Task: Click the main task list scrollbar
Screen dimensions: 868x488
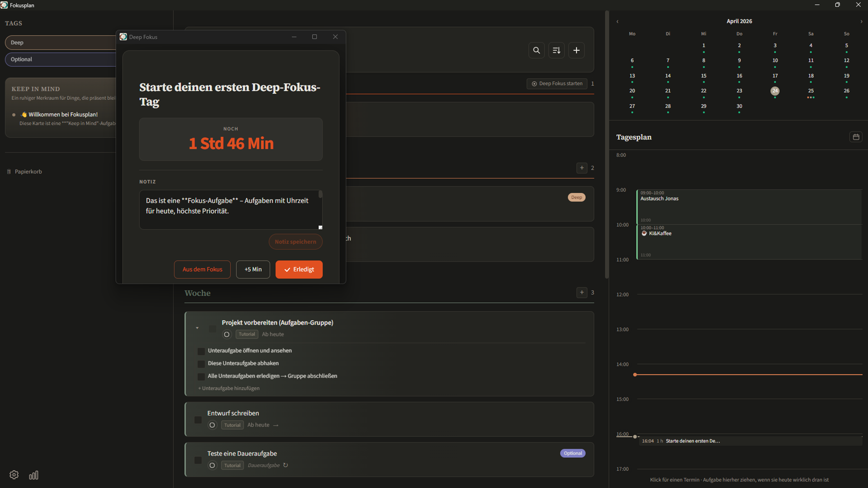Action: pyautogui.click(x=607, y=145)
